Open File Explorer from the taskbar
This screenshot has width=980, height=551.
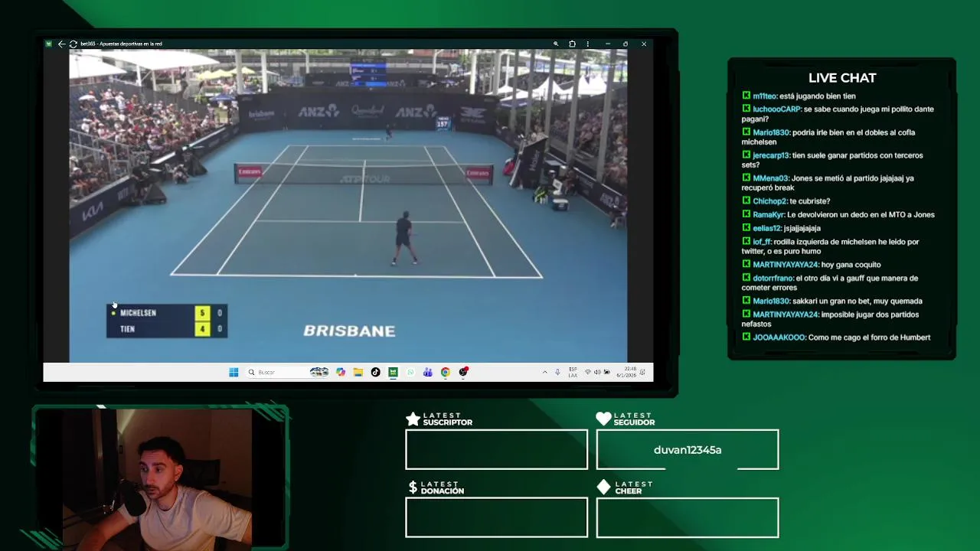[358, 372]
